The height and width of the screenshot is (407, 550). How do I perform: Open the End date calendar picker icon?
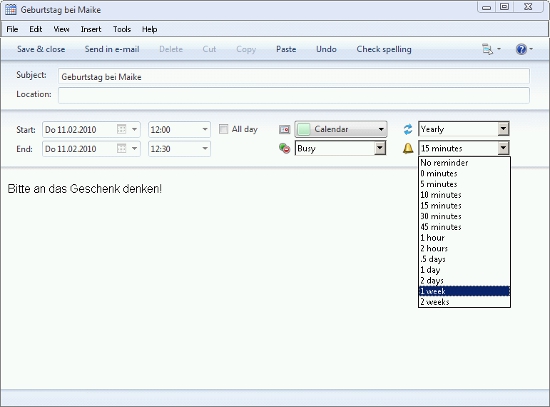121,149
